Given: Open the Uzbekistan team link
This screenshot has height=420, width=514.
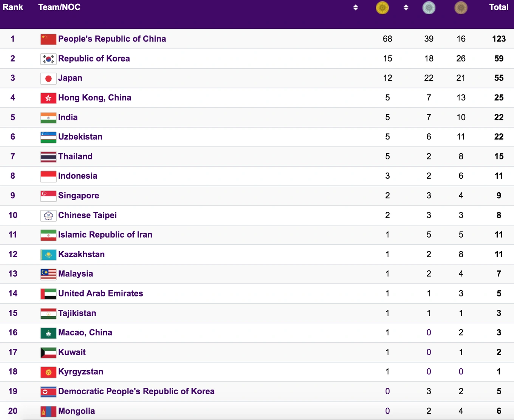Looking at the screenshot, I should pos(80,137).
